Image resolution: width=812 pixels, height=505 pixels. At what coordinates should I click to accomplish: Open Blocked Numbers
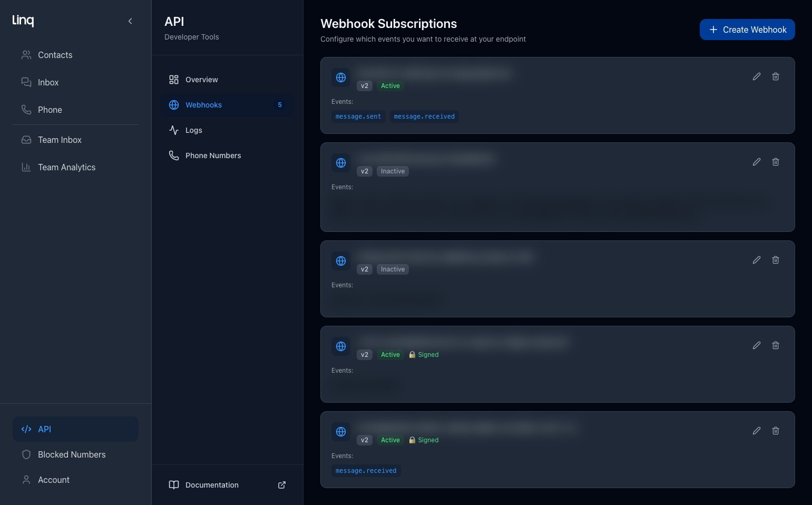coord(75,454)
